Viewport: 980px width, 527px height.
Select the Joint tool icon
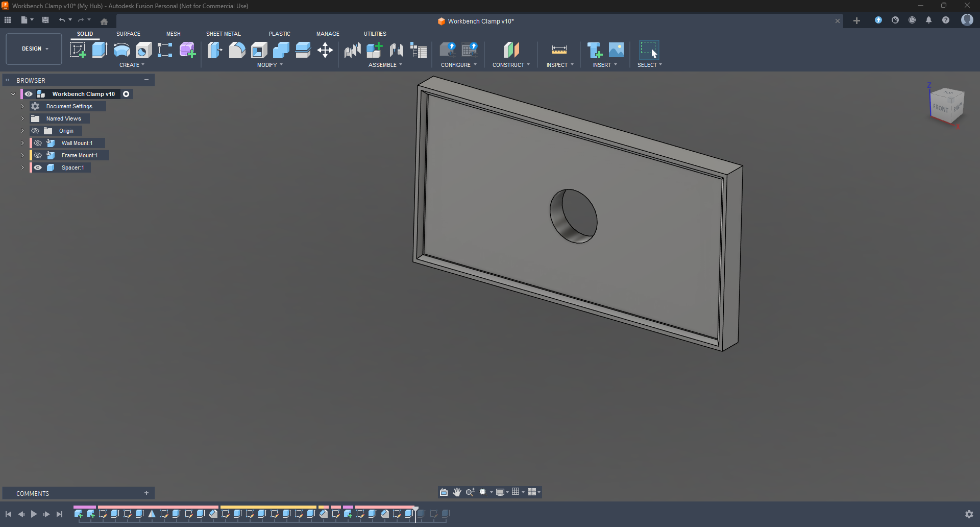[397, 50]
